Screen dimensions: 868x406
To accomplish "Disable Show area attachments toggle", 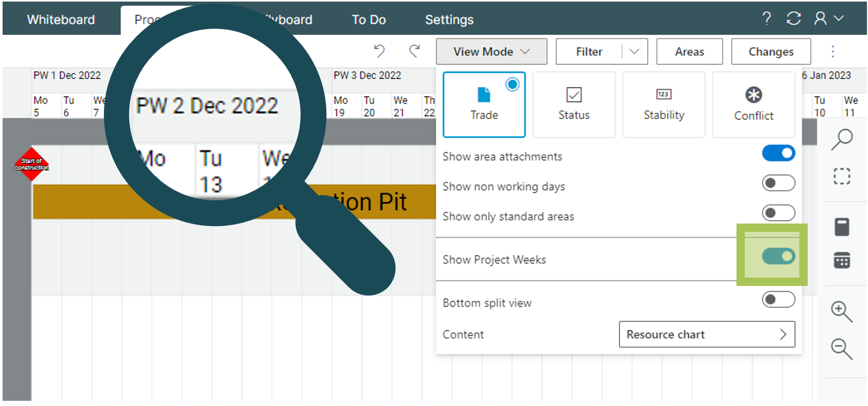I will coord(778,153).
